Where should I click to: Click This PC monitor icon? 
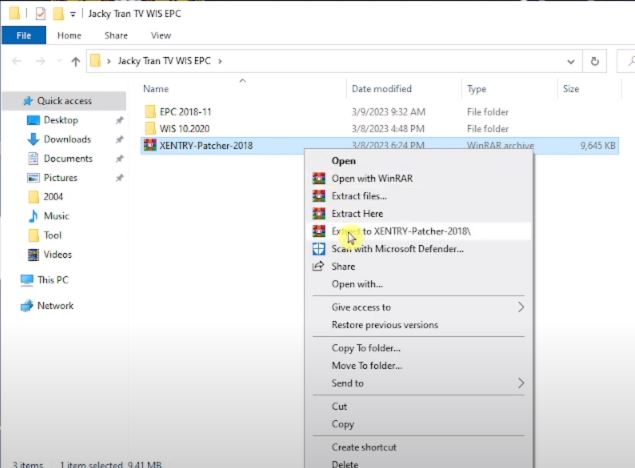(27, 280)
